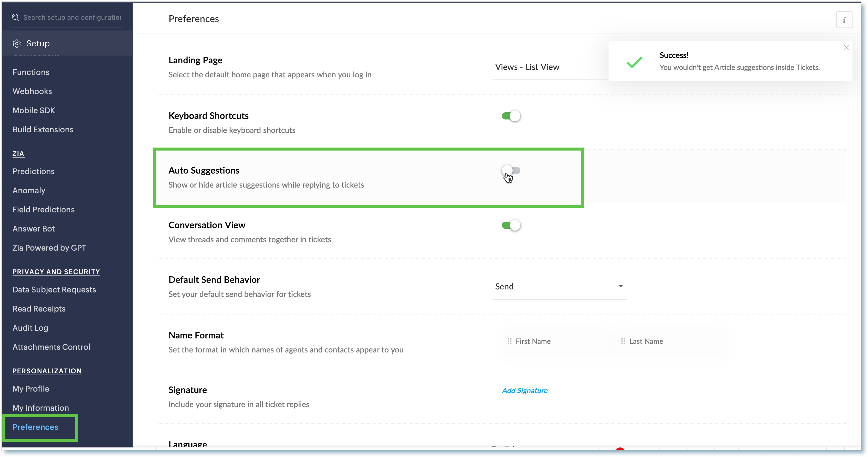Viewport: 868px width, 457px height.
Task: Turn off the Conversation View toggle
Action: coord(511,225)
